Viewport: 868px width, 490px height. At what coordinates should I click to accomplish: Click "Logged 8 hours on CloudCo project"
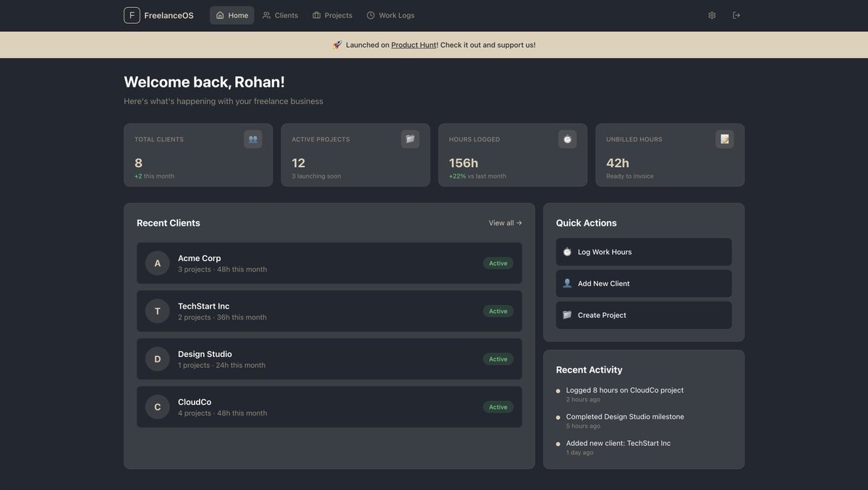coord(625,390)
